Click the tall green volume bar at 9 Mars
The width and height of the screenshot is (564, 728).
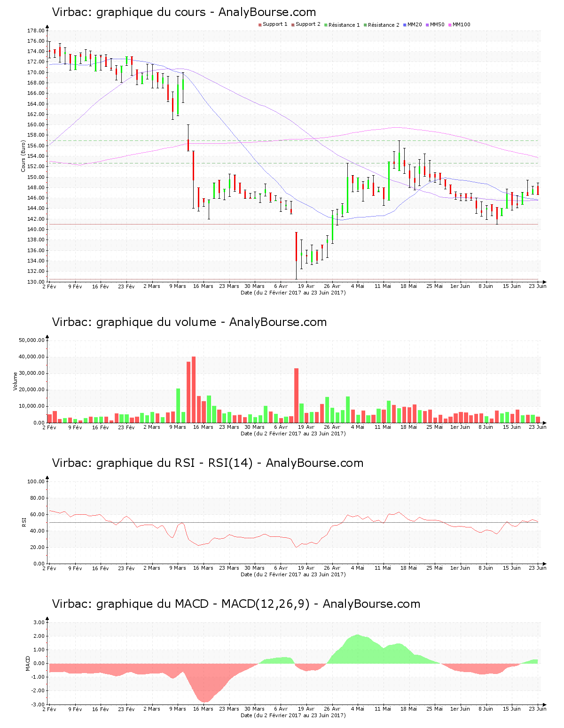click(178, 405)
